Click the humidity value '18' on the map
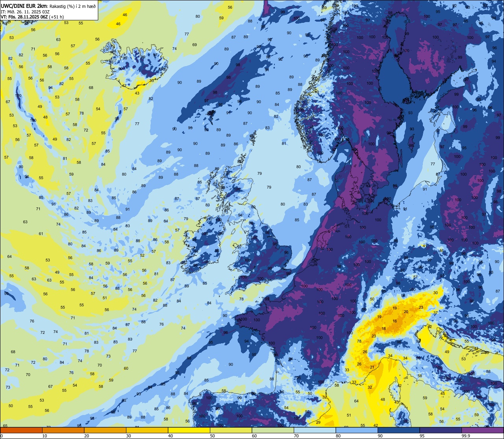This screenshot has height=439, width=504. 384,328
